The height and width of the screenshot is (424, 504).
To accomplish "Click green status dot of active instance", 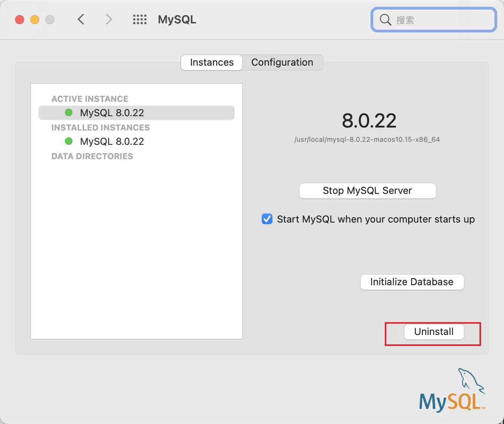I will click(69, 112).
